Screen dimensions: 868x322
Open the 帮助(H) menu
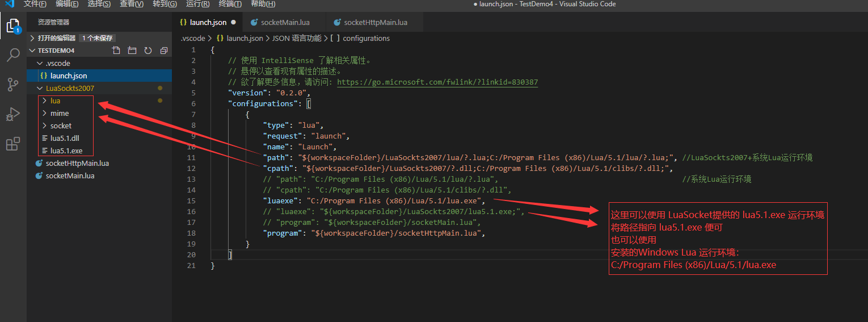point(263,4)
